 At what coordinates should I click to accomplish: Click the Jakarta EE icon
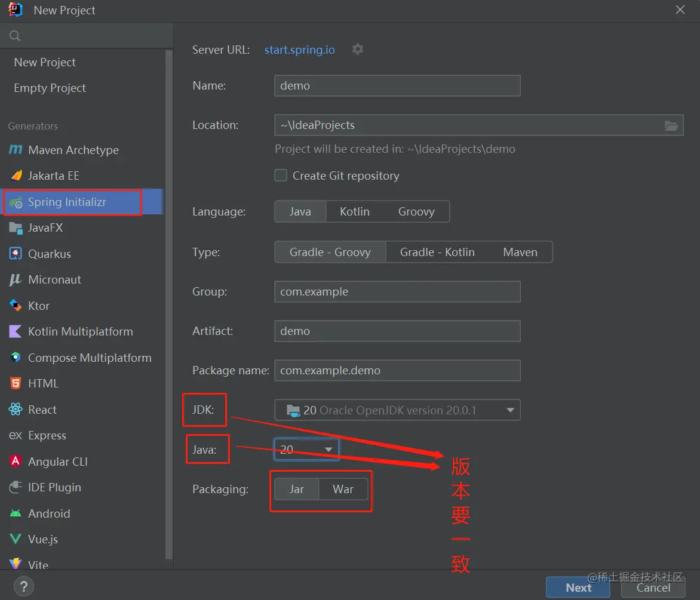click(x=16, y=176)
